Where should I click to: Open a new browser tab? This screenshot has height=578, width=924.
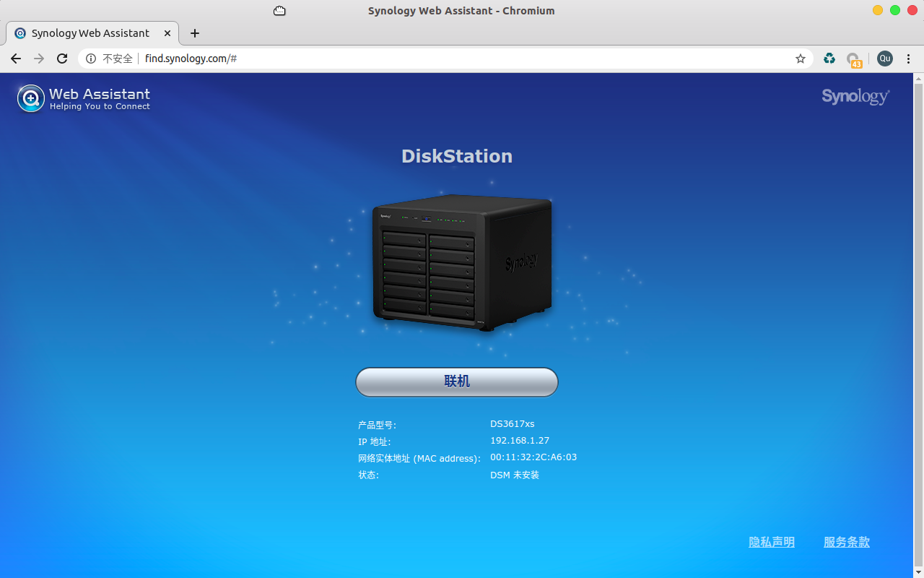coord(194,33)
